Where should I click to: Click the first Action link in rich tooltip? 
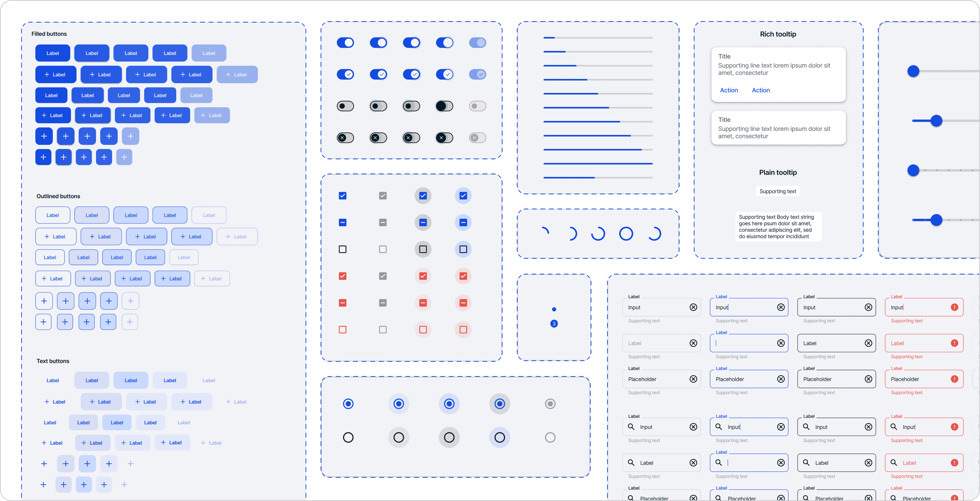(729, 91)
